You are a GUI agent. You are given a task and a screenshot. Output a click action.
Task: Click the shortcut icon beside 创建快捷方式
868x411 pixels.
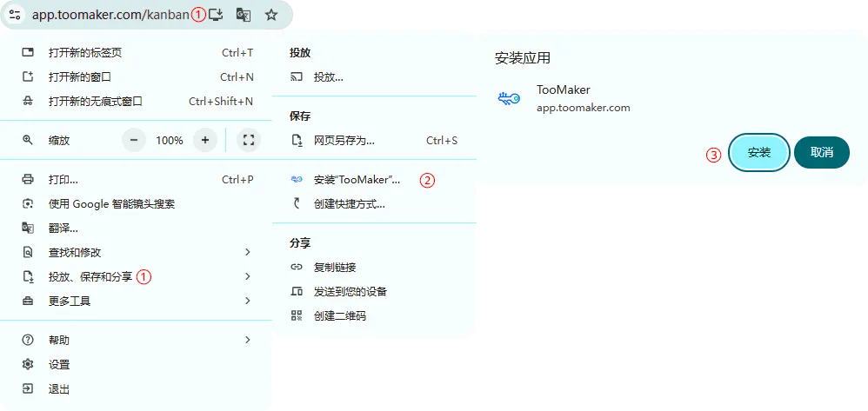point(297,204)
